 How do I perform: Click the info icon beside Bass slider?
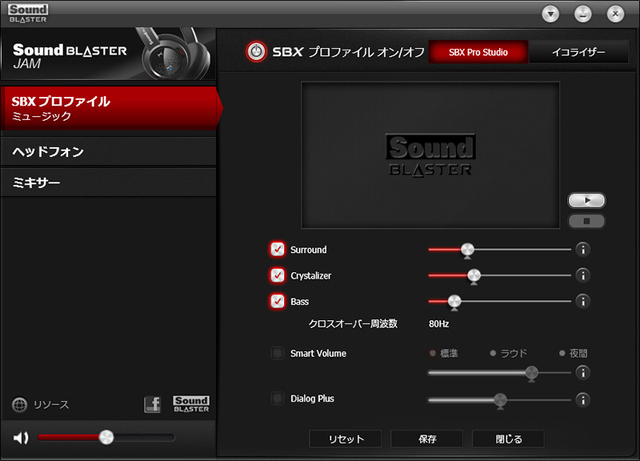pos(582,300)
